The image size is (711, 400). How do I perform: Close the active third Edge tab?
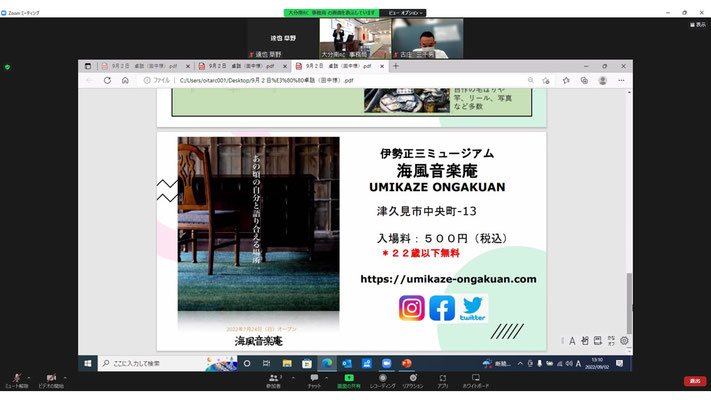point(382,66)
